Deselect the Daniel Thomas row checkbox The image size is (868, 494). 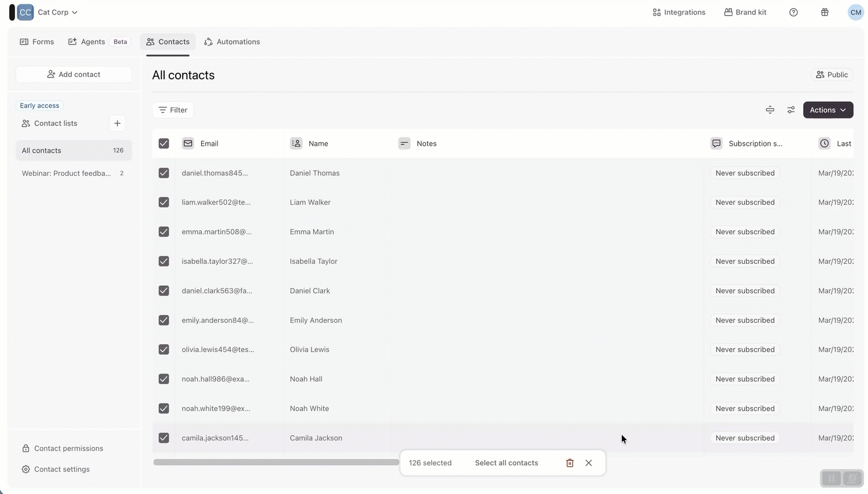tap(164, 173)
